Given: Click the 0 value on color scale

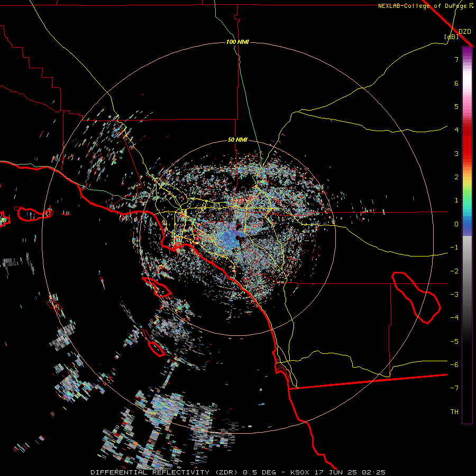Looking at the screenshot, I should [x=456, y=224].
